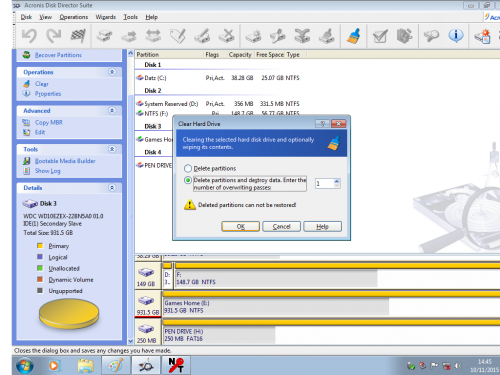This screenshot has width=500, height=375.
Task: Click OK in Clear Hard Drive dialog
Action: [x=240, y=226]
